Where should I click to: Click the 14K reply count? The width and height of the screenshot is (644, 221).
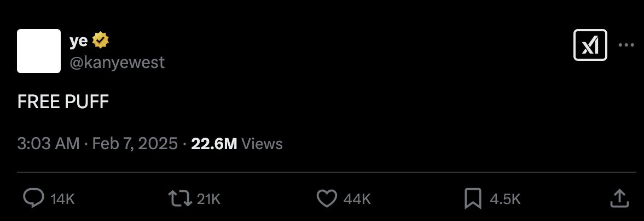62,199
